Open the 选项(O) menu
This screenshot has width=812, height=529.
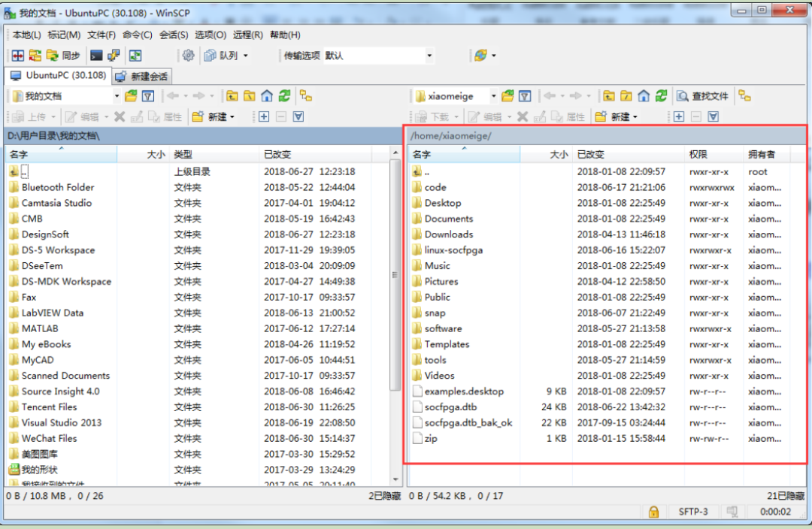pyautogui.click(x=211, y=35)
